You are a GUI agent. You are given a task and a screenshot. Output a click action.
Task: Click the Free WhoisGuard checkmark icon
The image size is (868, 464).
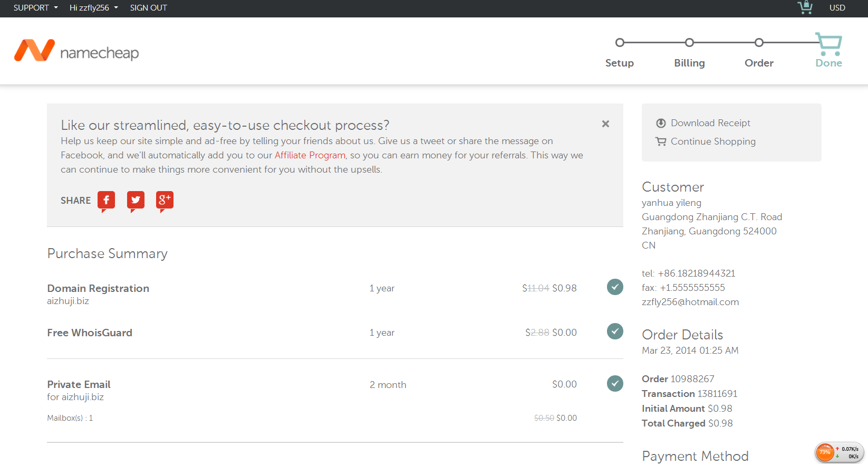(615, 332)
